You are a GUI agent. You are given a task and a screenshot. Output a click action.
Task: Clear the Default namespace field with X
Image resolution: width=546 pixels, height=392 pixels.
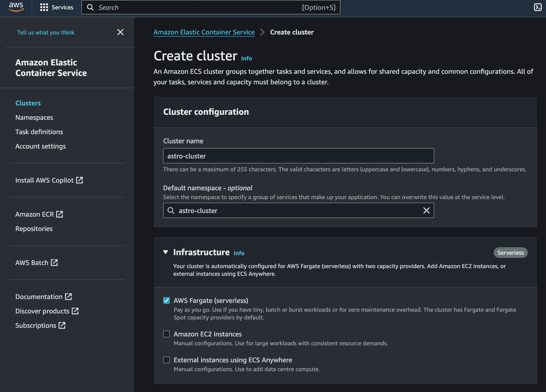(426, 210)
